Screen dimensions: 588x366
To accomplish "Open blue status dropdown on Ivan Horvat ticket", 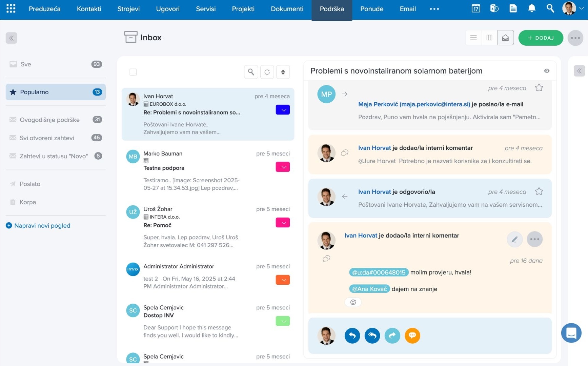I will (283, 110).
